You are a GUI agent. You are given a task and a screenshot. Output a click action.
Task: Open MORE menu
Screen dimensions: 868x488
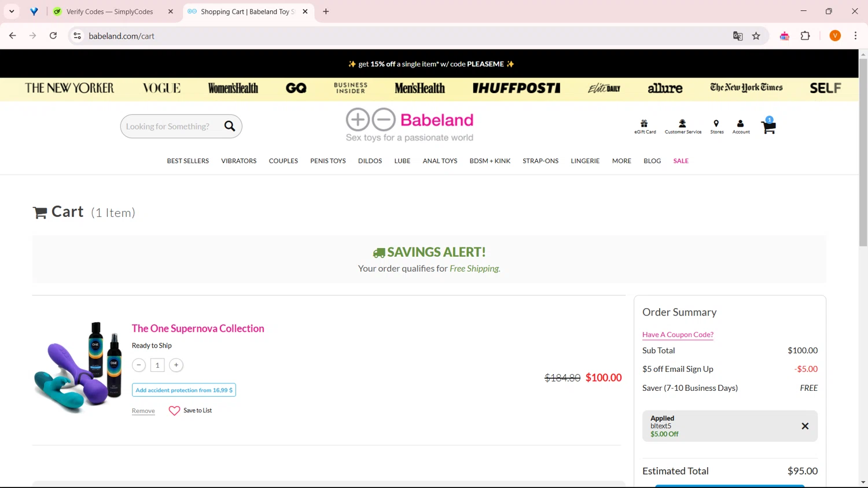pyautogui.click(x=621, y=161)
